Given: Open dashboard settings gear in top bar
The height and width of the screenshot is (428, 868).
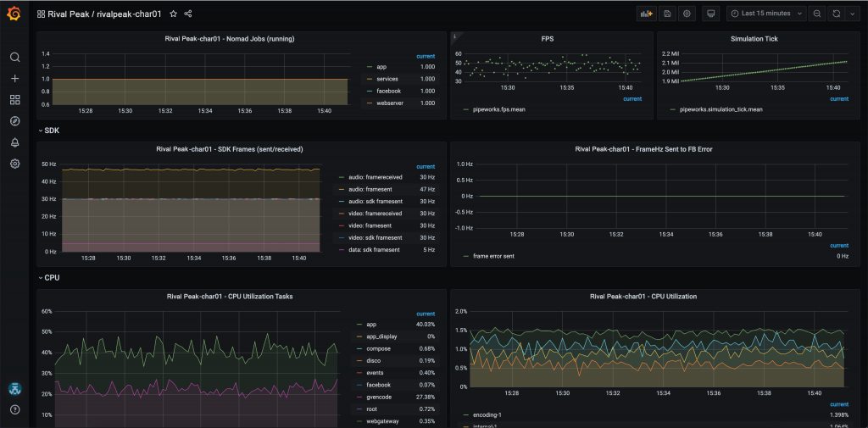Looking at the screenshot, I should (687, 14).
